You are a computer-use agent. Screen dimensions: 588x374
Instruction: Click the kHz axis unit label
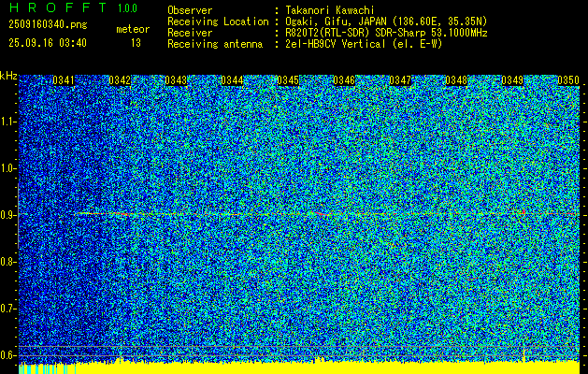[8, 76]
